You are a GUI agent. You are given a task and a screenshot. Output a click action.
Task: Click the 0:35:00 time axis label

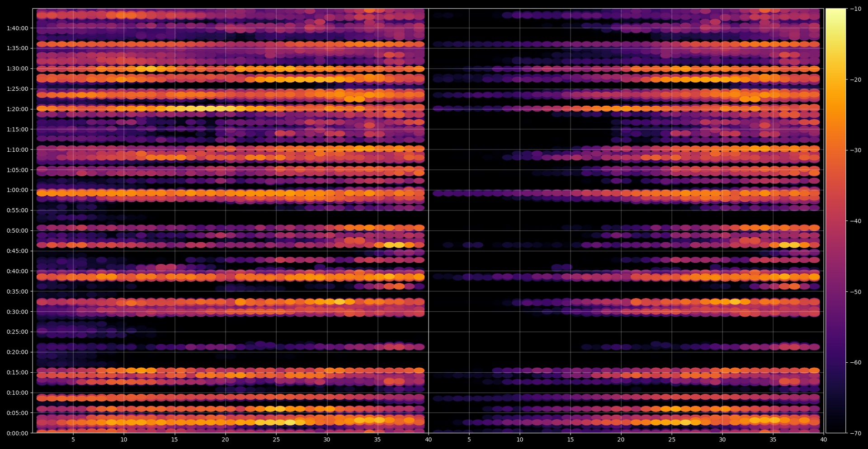coord(17,291)
